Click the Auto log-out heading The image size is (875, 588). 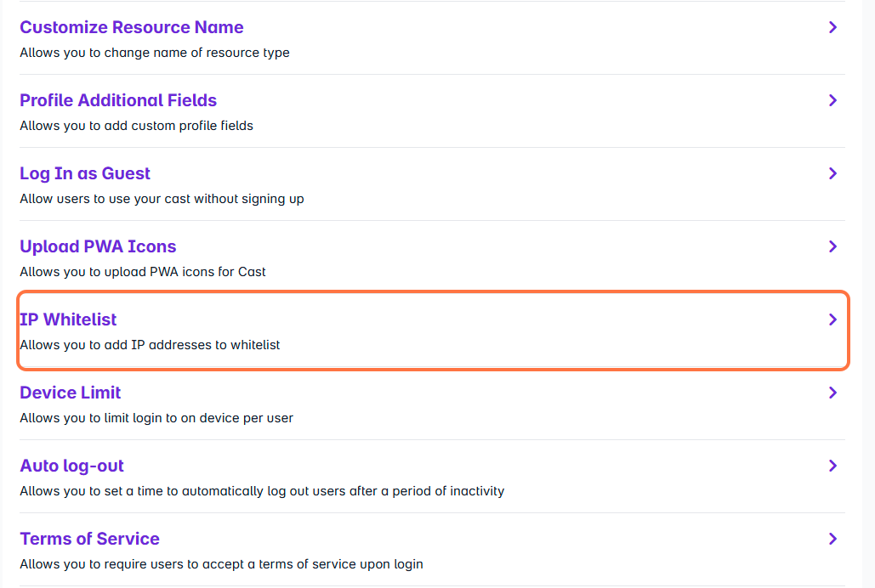pyautogui.click(x=72, y=466)
